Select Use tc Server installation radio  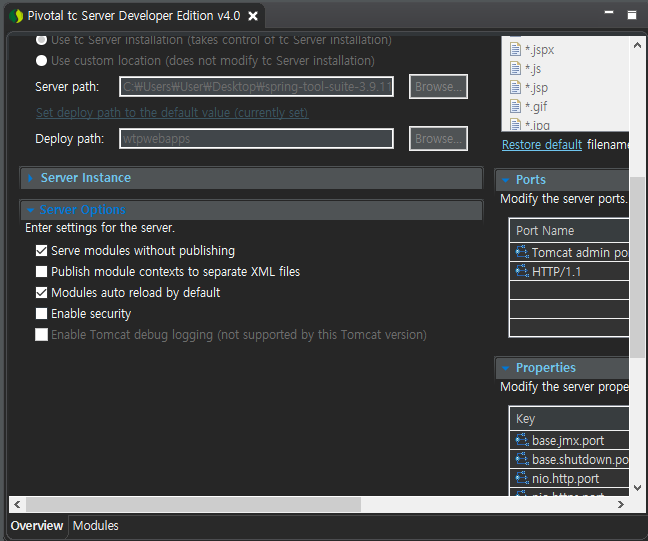(x=41, y=40)
